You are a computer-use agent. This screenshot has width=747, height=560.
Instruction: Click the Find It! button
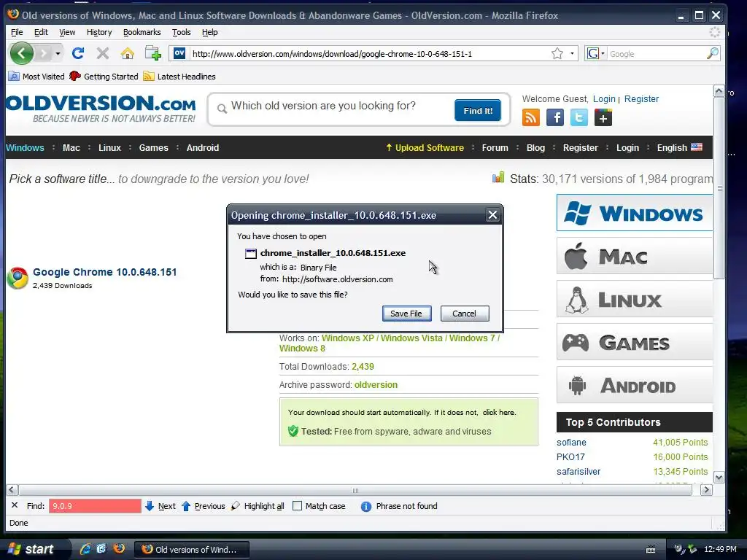coord(478,111)
